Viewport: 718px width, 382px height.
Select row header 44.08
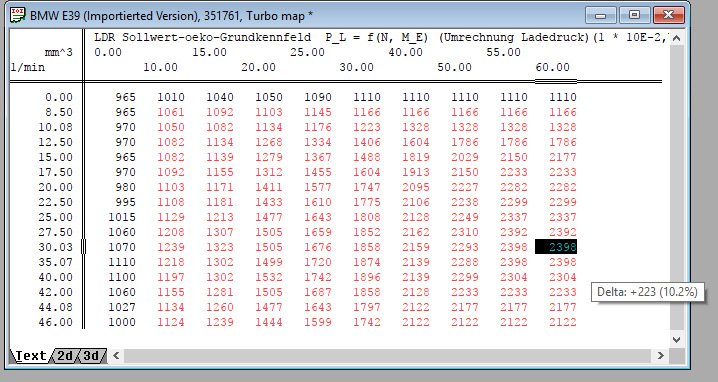click(x=55, y=307)
